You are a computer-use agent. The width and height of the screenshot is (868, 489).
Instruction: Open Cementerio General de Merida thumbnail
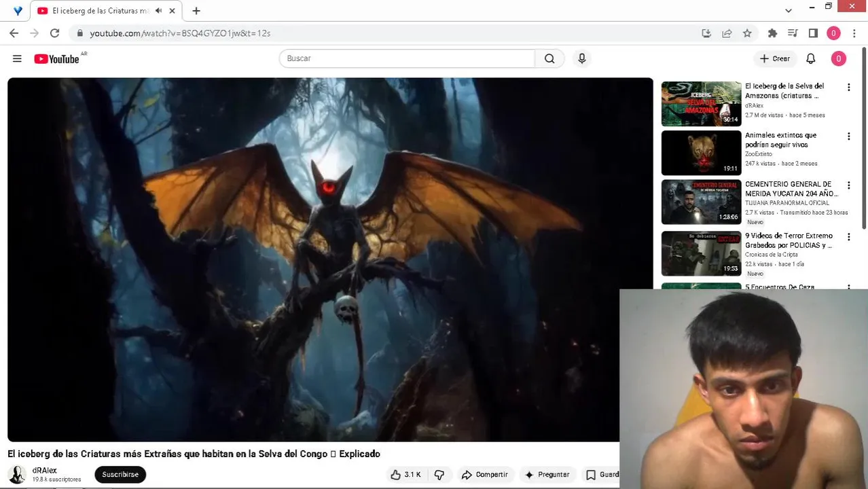coord(701,202)
